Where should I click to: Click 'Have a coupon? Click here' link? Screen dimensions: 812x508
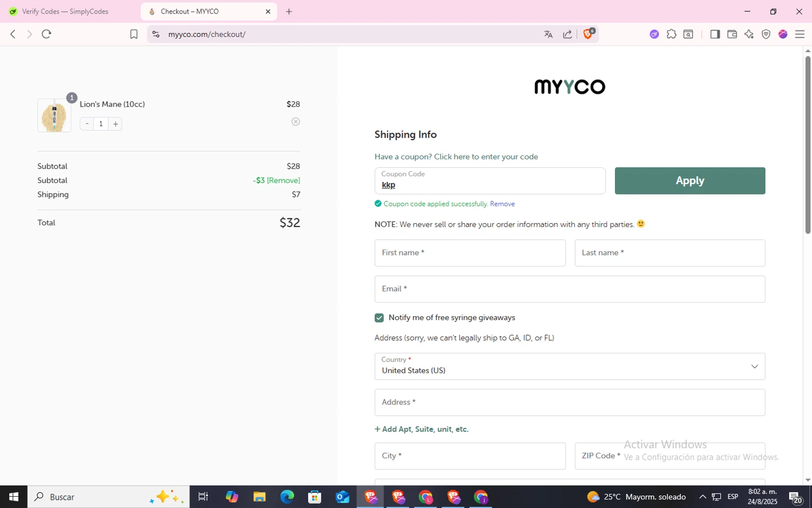456,157
